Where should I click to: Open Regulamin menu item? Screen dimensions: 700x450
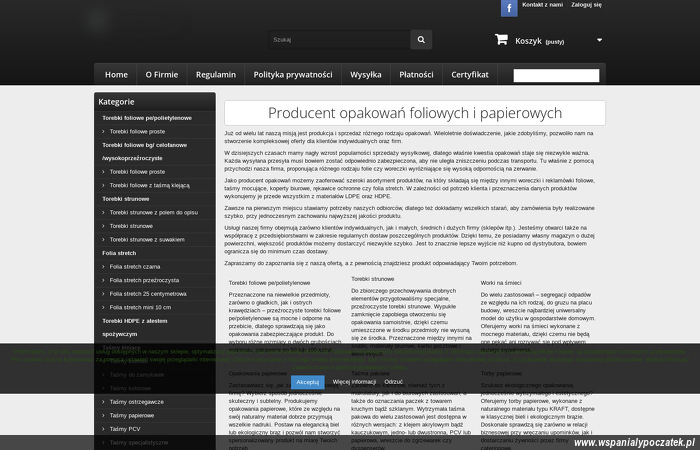pos(216,75)
